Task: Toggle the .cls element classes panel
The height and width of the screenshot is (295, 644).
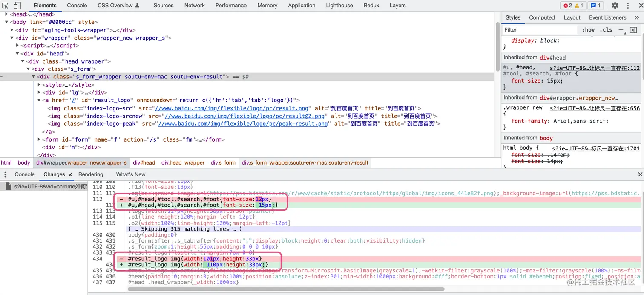Action: pos(606,30)
